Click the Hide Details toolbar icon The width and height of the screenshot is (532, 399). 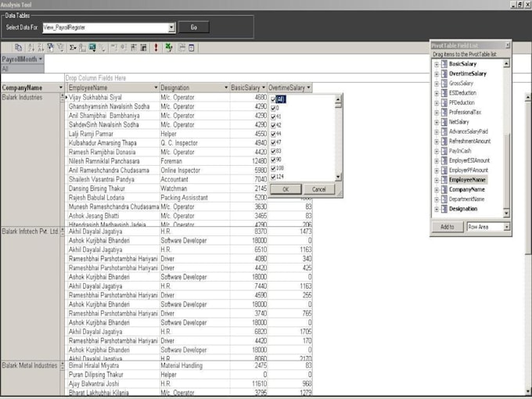pyautogui.click(x=134, y=48)
